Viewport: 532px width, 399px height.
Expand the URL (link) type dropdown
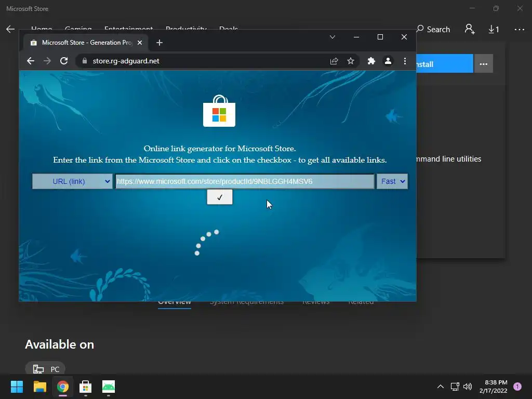(72, 181)
